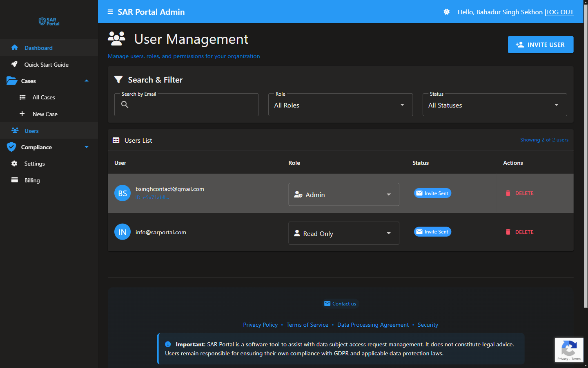Screen dimensions: 588x368
Task: Click the envelope icon next to Contact us
Action: (327, 303)
